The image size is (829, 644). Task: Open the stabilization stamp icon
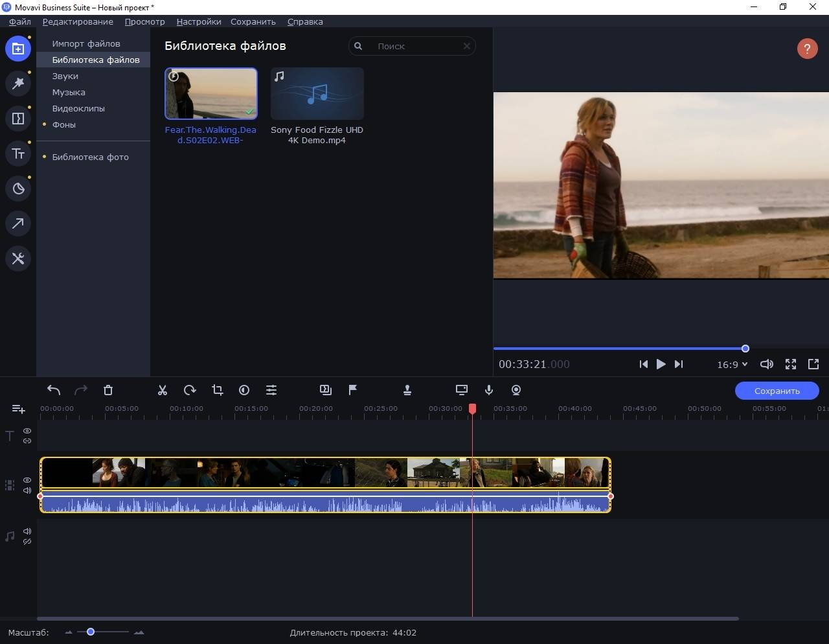407,390
